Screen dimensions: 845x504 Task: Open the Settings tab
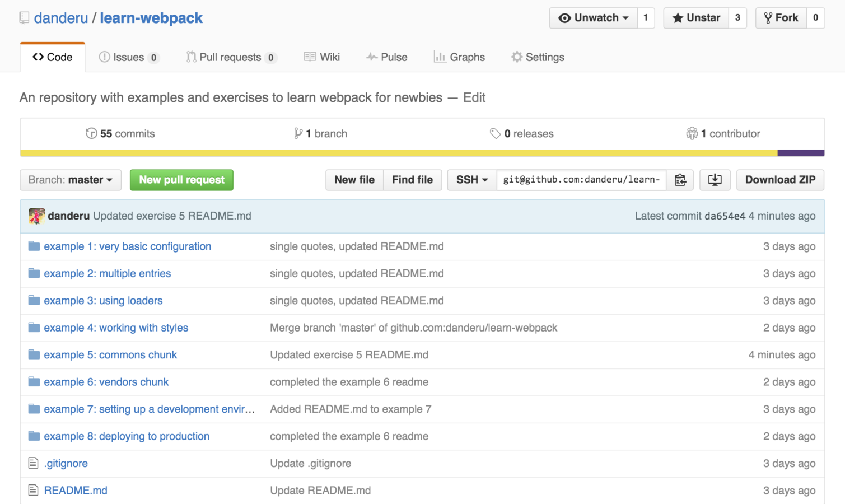538,57
